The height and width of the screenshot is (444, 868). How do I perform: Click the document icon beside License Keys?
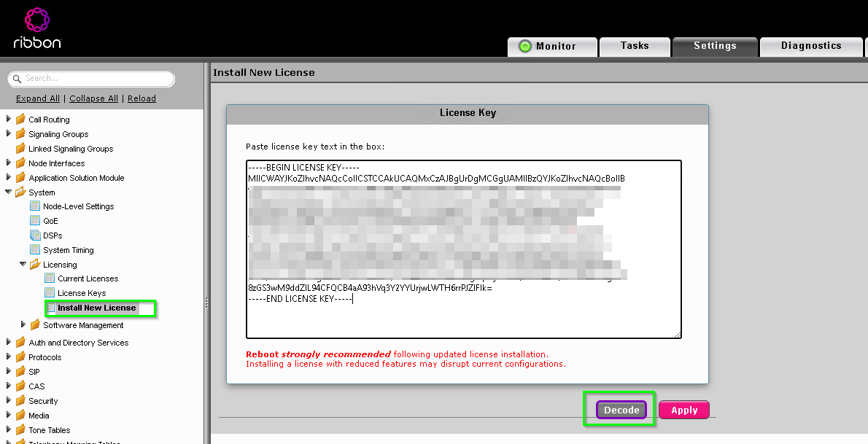[48, 293]
